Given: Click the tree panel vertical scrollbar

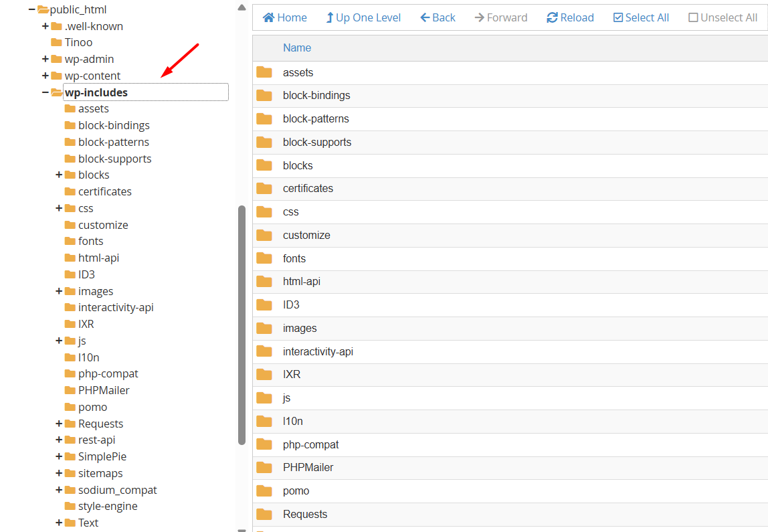Looking at the screenshot, I should click(x=242, y=325).
